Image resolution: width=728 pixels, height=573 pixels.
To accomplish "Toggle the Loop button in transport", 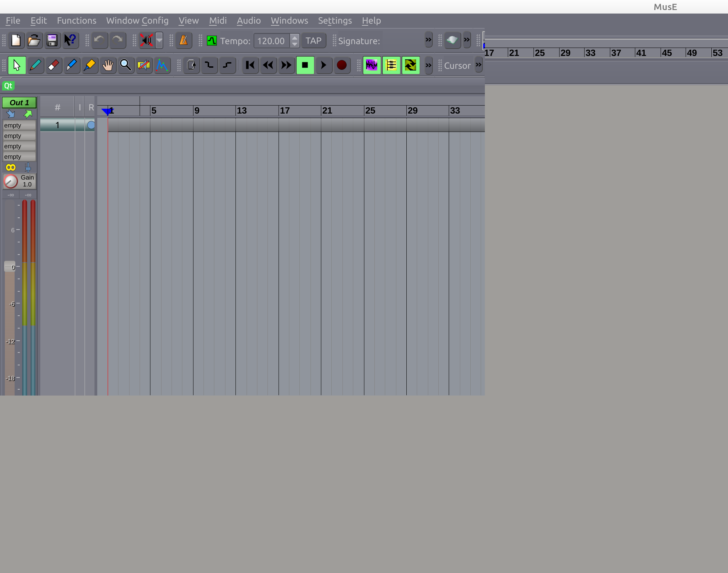I will [x=191, y=65].
